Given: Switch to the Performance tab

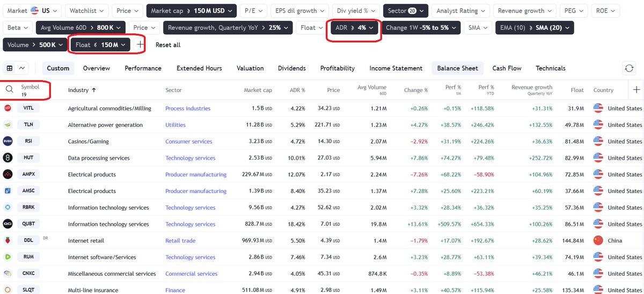Looking at the screenshot, I should click(x=143, y=68).
